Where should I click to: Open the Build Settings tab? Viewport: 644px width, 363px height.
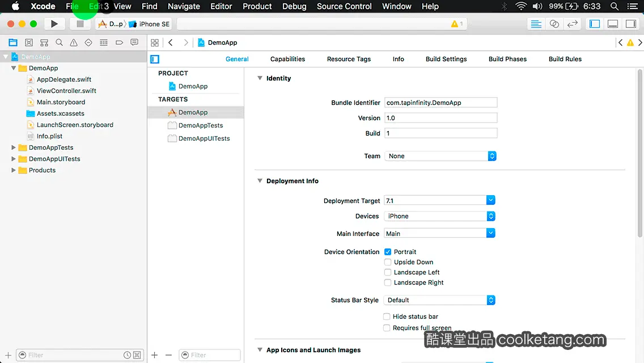tap(446, 59)
